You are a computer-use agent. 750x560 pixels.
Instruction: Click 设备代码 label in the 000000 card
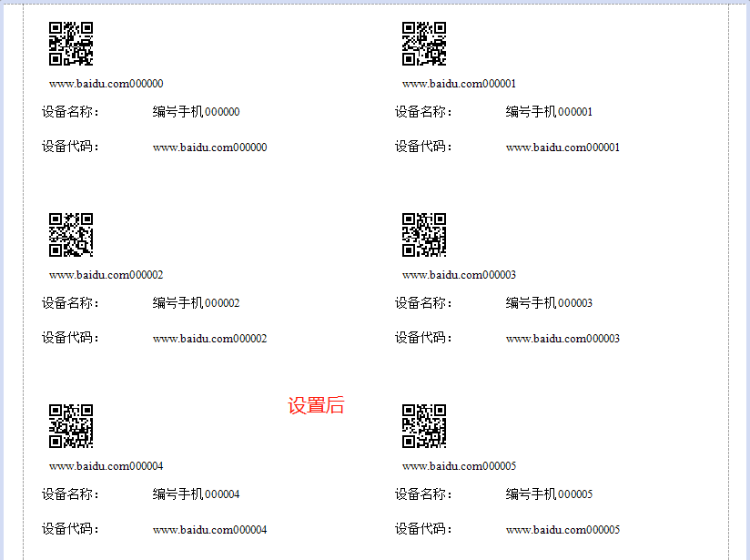click(70, 146)
